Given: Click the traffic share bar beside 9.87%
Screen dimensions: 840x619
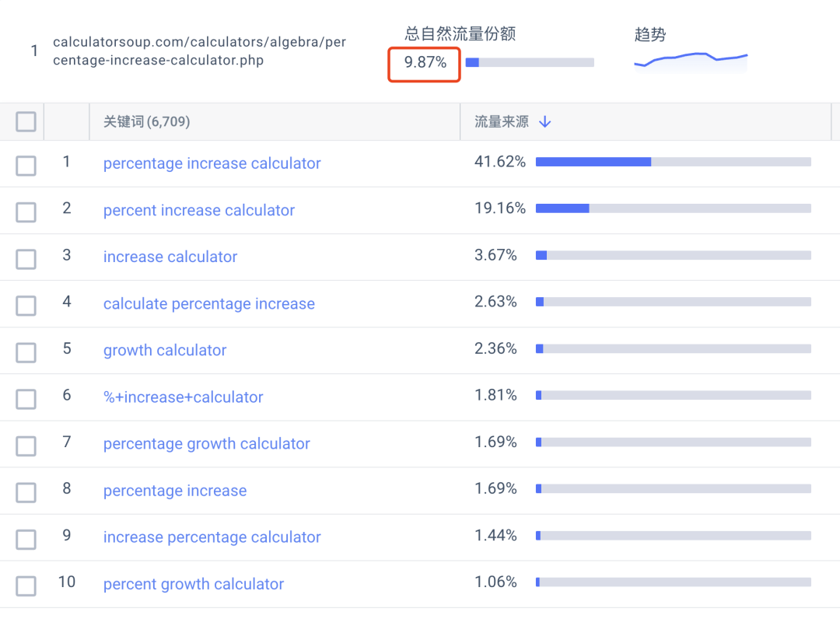Looking at the screenshot, I should click(x=530, y=63).
